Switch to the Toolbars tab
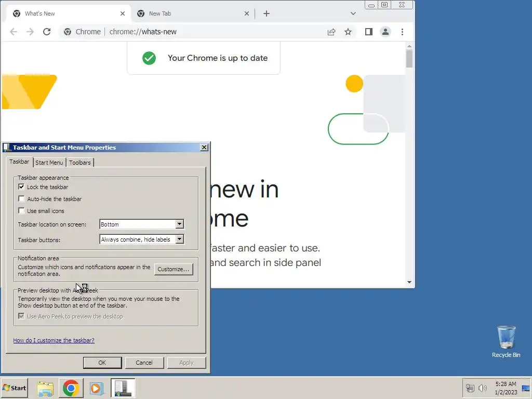The width and height of the screenshot is (532, 399). (x=80, y=163)
